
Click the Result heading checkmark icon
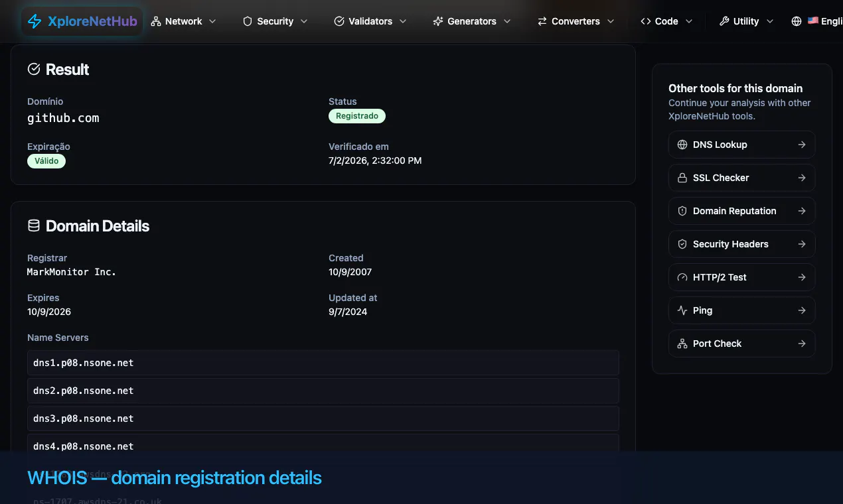click(34, 69)
